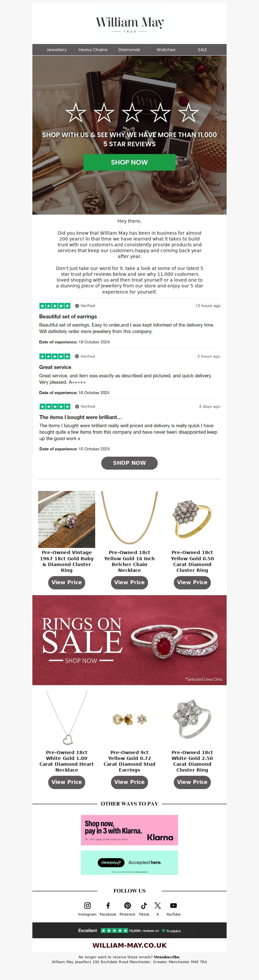The height and width of the screenshot is (980, 259).
Task: Go to the Diamonds menu item
Action: pos(129,50)
